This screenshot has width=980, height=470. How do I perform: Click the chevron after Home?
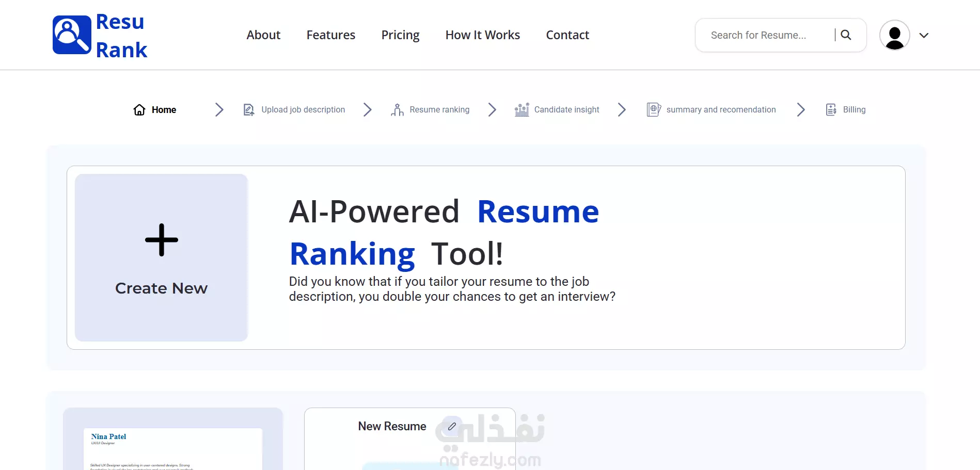click(x=219, y=109)
